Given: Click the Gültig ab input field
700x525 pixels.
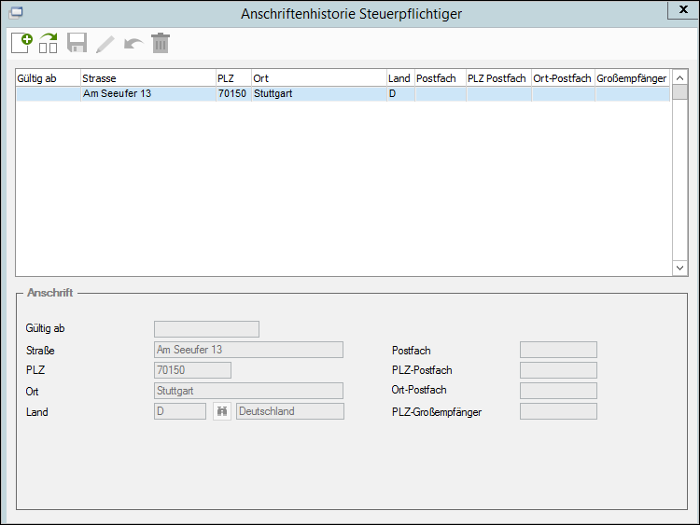Looking at the screenshot, I should pyautogui.click(x=207, y=329).
